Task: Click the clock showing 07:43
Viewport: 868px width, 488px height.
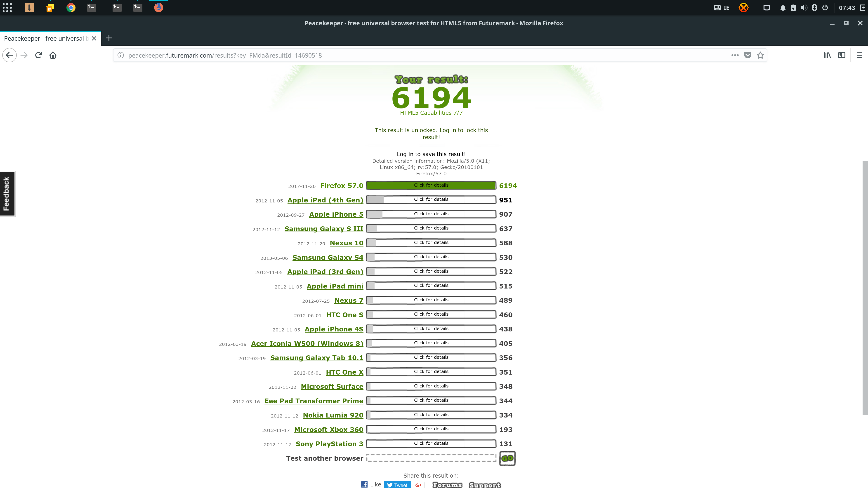Action: tap(847, 7)
